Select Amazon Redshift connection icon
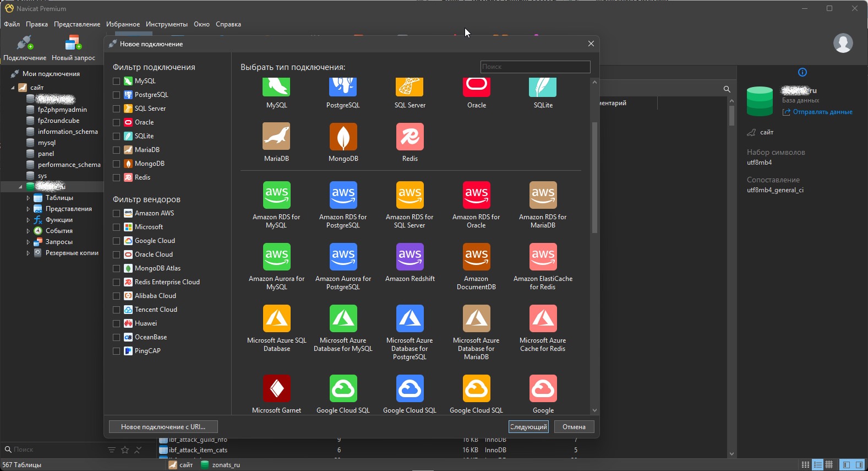 tap(410, 257)
